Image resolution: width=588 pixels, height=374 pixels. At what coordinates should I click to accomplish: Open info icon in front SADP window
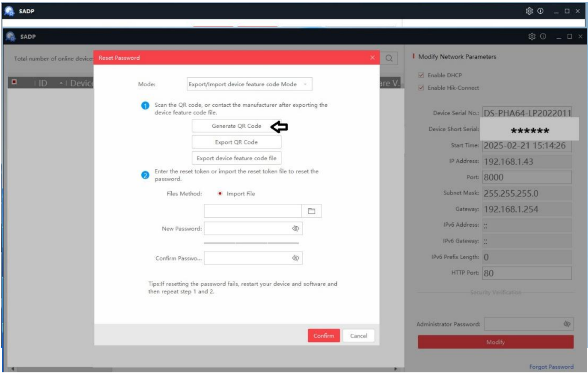pos(543,37)
